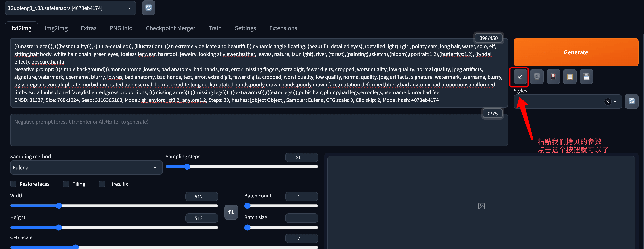Click the trash icon to clear prompt
Image resolution: width=644 pixels, height=249 pixels.
(x=537, y=77)
